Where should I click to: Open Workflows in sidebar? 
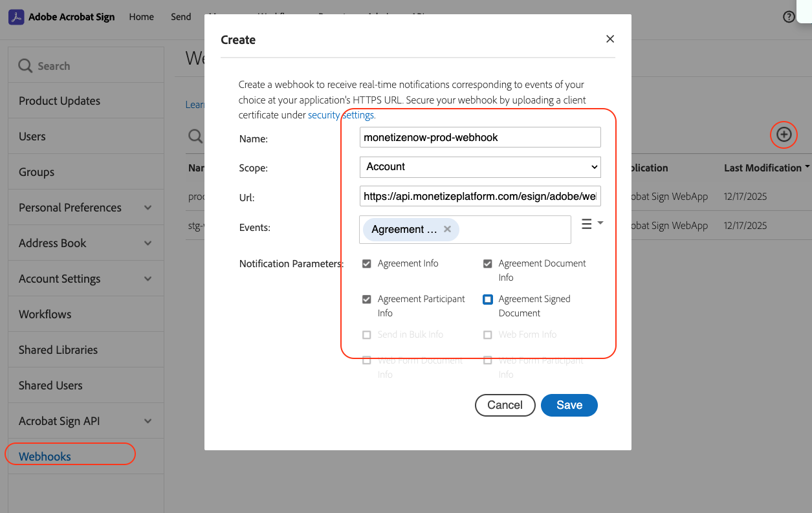86,314
